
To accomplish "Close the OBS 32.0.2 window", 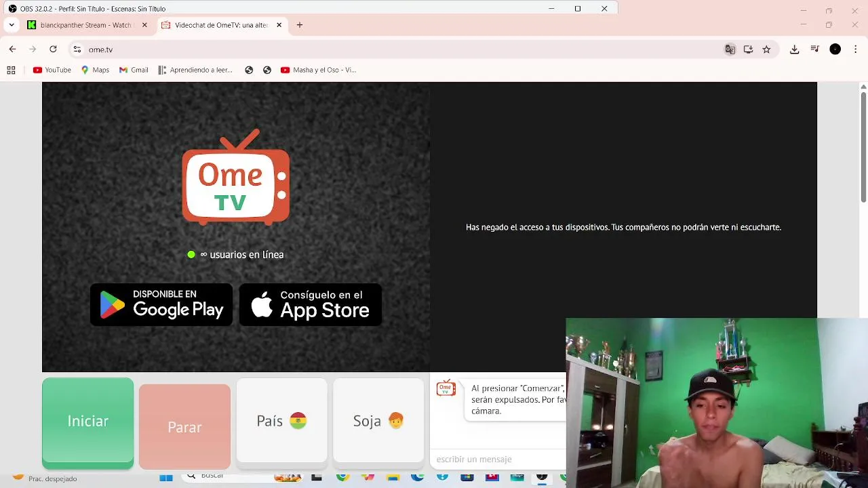I will (x=604, y=9).
